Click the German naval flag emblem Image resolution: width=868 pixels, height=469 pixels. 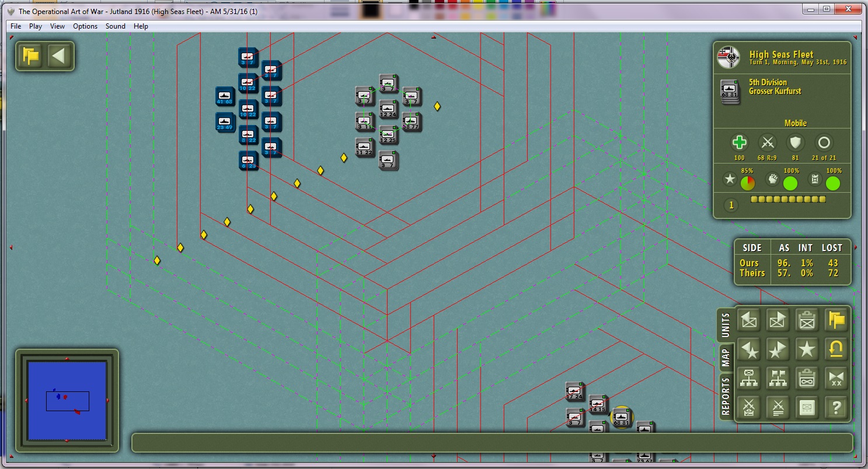tap(729, 58)
